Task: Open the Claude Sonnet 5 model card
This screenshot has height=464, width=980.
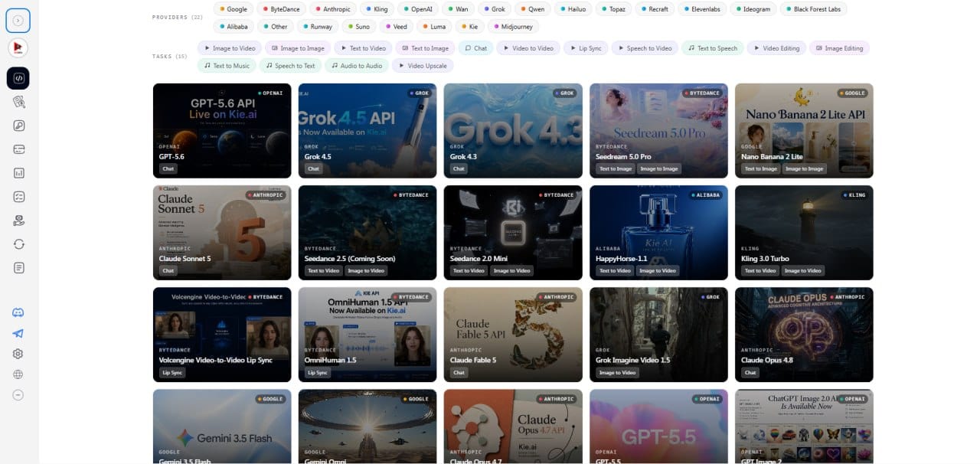Action: tap(222, 232)
